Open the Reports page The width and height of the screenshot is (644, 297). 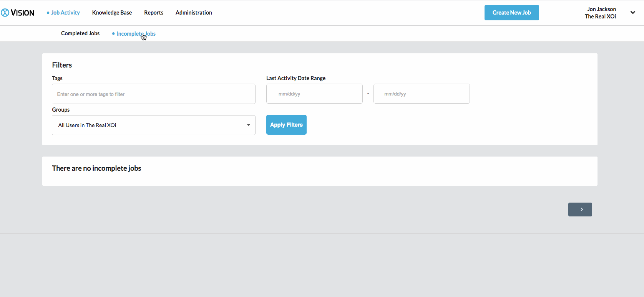point(154,13)
